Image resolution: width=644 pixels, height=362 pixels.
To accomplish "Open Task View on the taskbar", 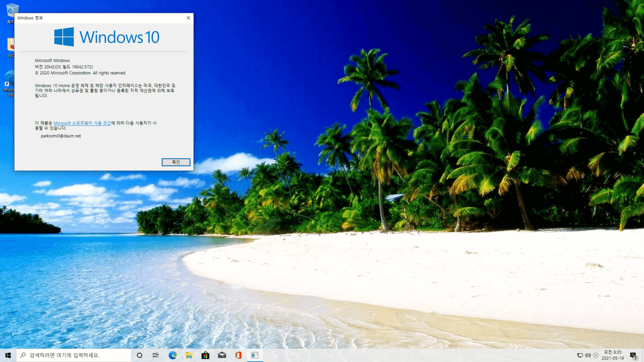I will [156, 355].
